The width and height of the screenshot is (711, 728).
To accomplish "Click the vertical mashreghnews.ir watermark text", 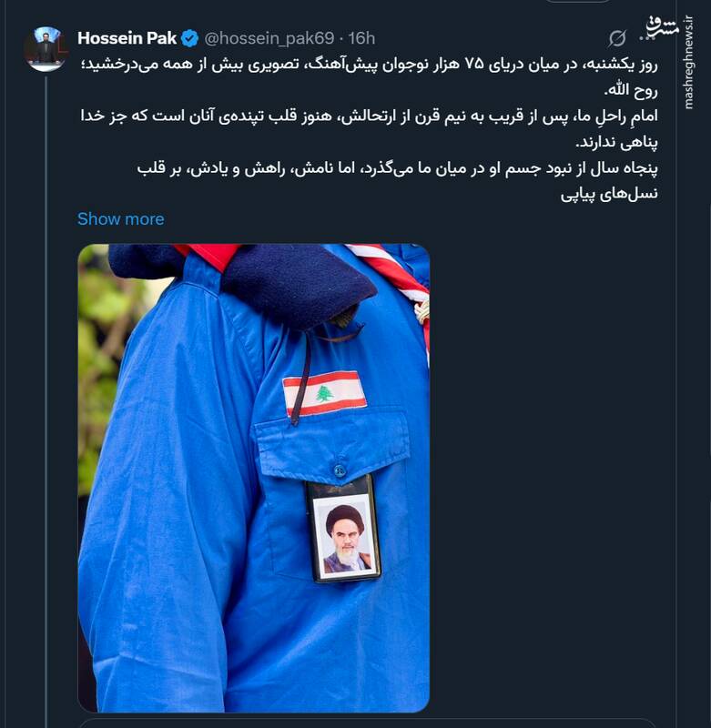I will pyautogui.click(x=689, y=63).
